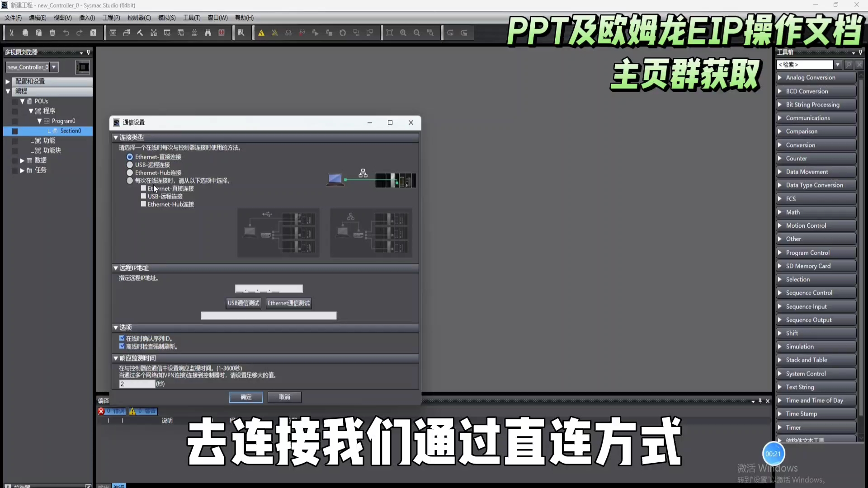Open the 文件(F) menu
This screenshot has width=868, height=488.
13,18
